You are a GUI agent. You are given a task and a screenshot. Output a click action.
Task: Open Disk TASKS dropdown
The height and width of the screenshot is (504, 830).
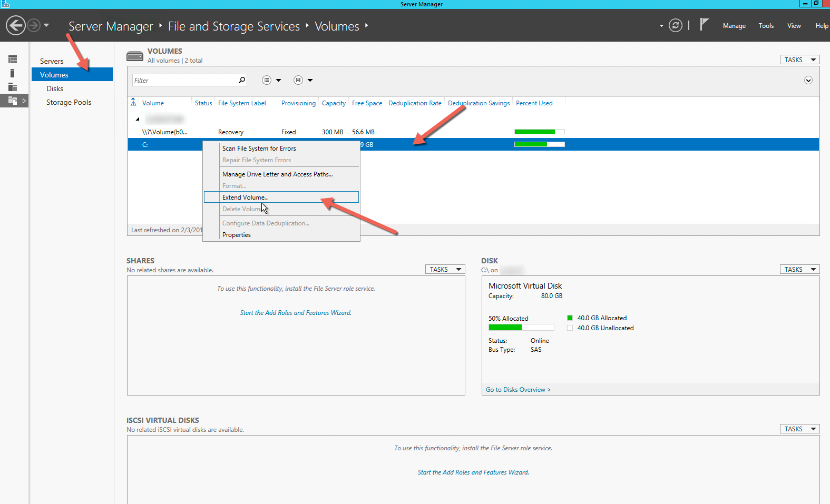(x=799, y=269)
